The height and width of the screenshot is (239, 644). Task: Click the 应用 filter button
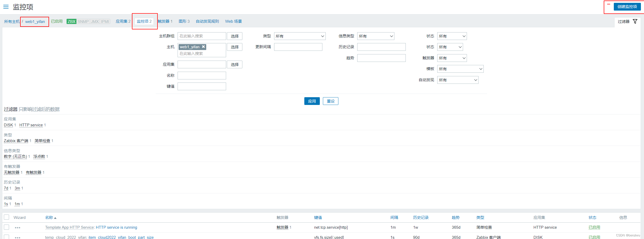[x=312, y=101]
